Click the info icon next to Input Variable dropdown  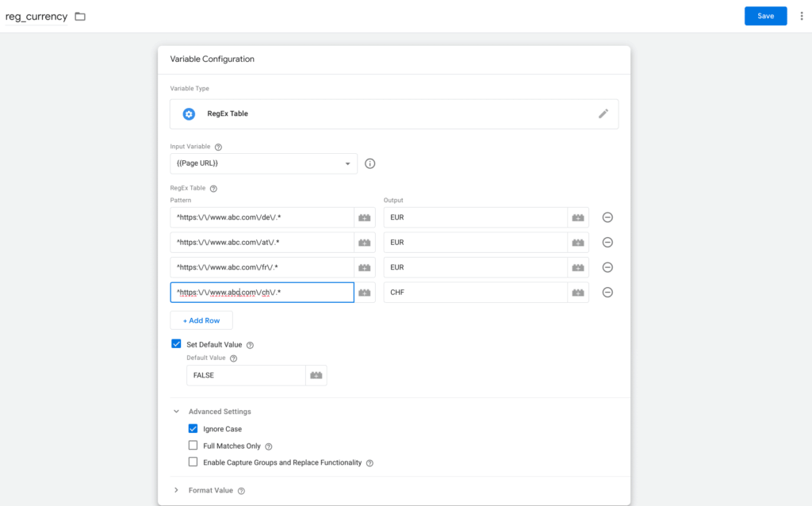pos(370,164)
